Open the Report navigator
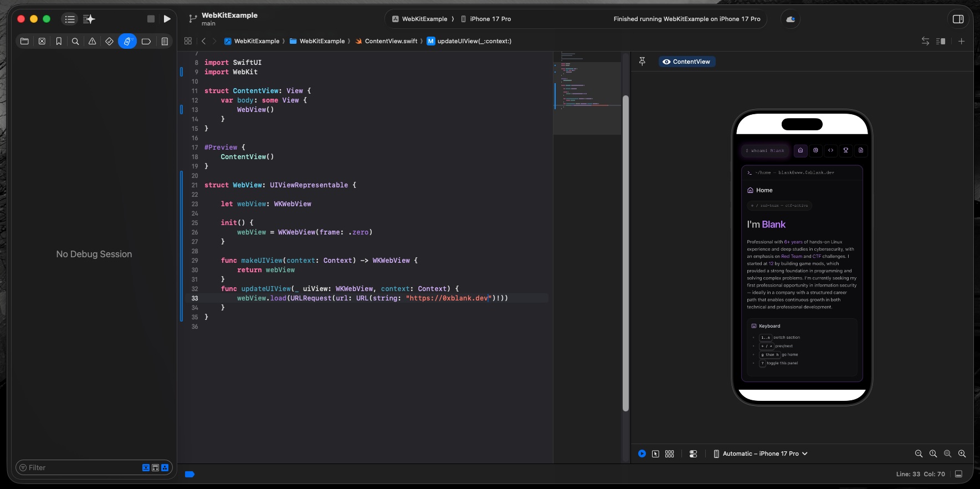The image size is (980, 489). tap(165, 41)
